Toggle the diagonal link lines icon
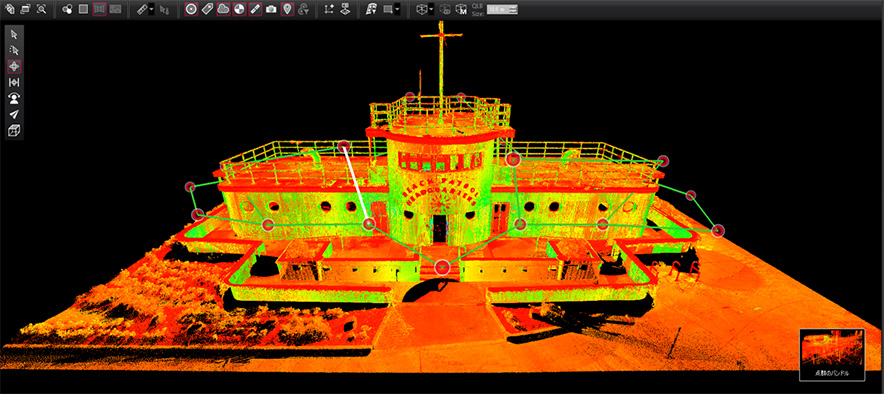 [x=255, y=9]
